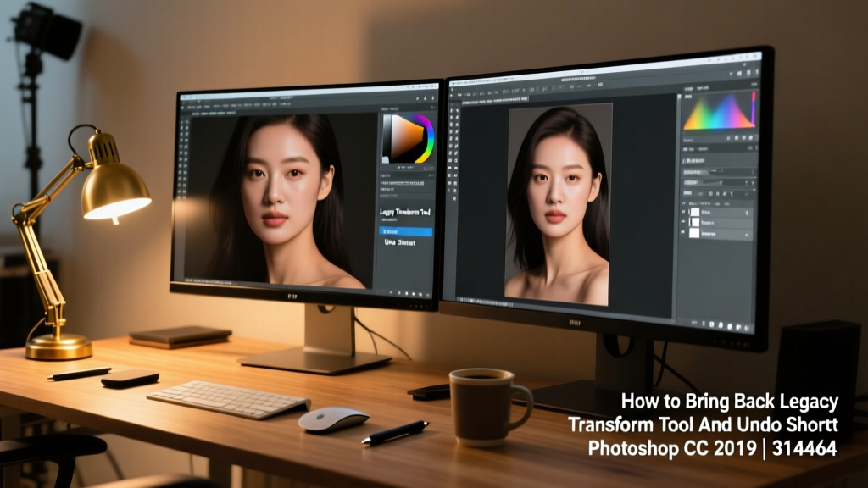
Task: Click the portrait canvas on the right monitor
Action: [x=558, y=203]
